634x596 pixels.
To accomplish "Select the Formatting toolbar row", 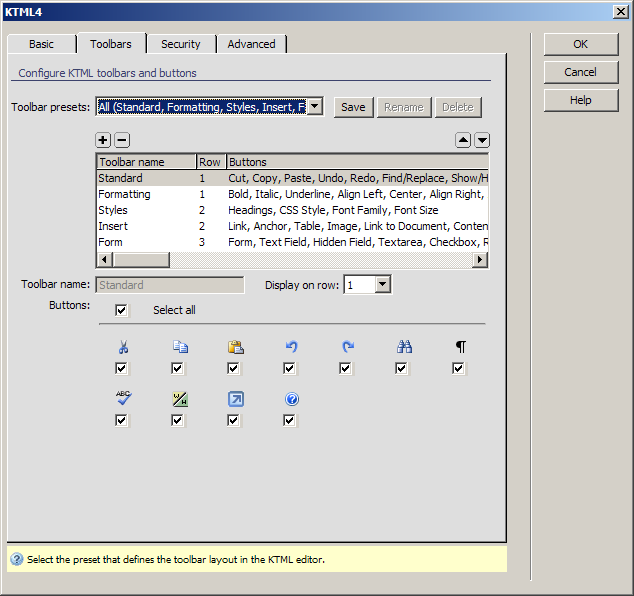I will coord(293,194).
